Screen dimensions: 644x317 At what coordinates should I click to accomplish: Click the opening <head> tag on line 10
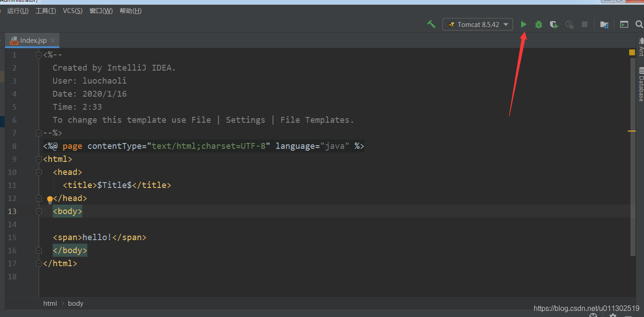68,172
